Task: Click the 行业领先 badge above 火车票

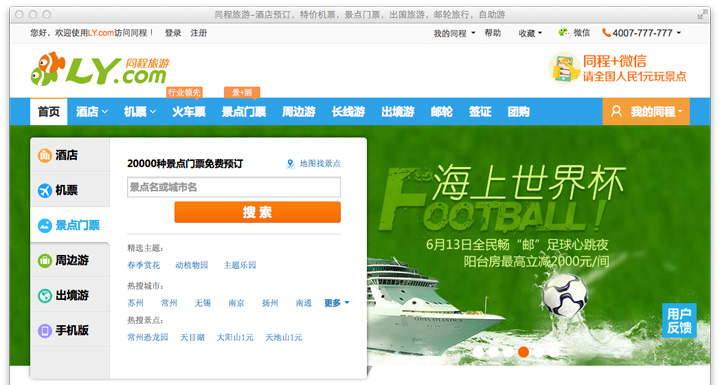Action: click(184, 93)
